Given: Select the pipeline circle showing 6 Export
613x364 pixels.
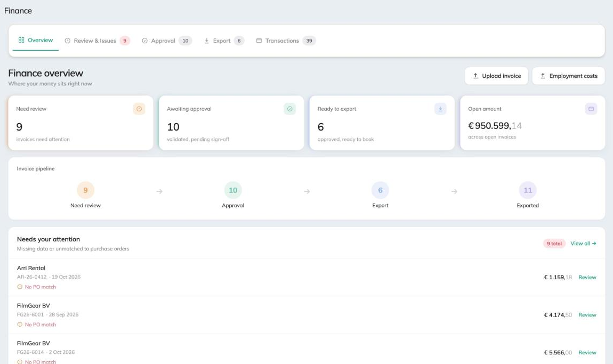Looking at the screenshot, I should pyautogui.click(x=381, y=190).
